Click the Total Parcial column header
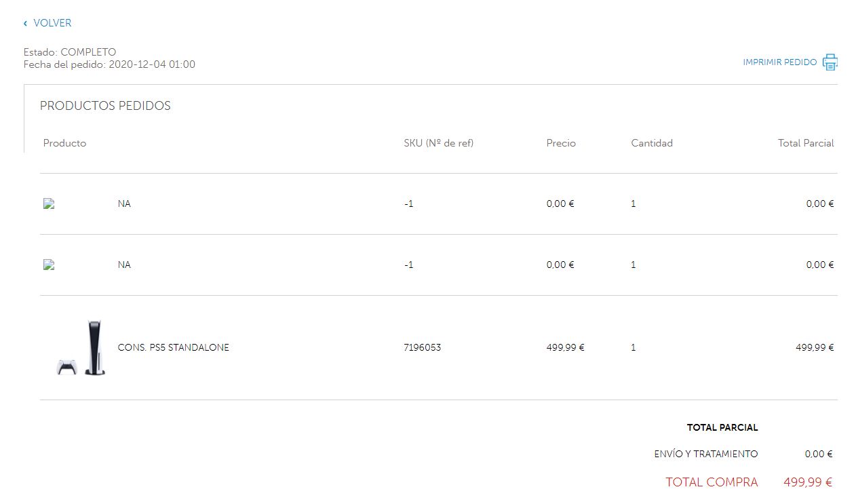856x504 pixels. click(x=805, y=143)
